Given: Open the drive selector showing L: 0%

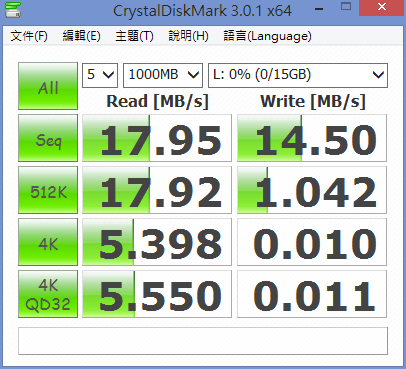Looking at the screenshot, I should (x=298, y=75).
